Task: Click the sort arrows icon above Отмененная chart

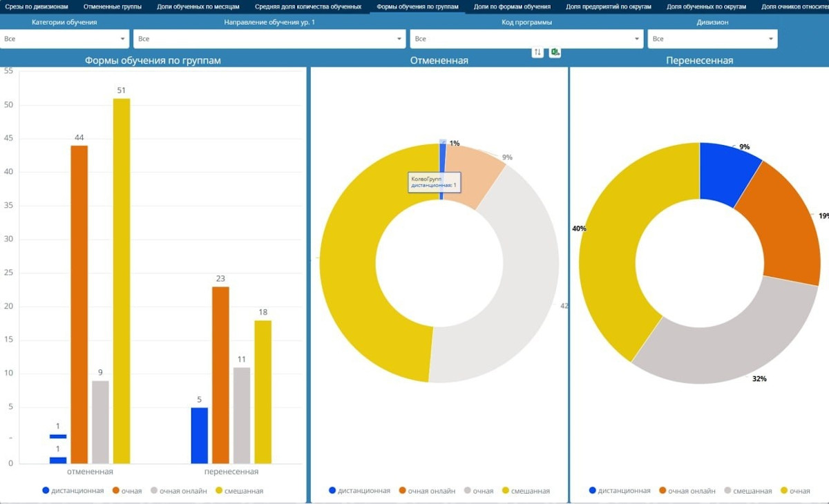Action: coord(537,52)
